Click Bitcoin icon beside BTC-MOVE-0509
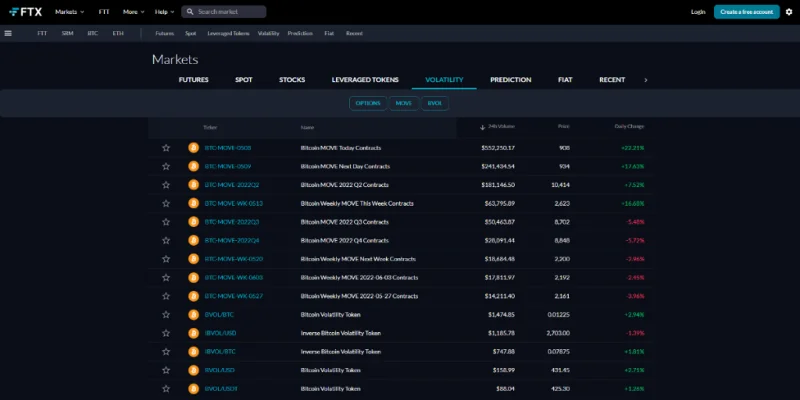 coord(193,166)
